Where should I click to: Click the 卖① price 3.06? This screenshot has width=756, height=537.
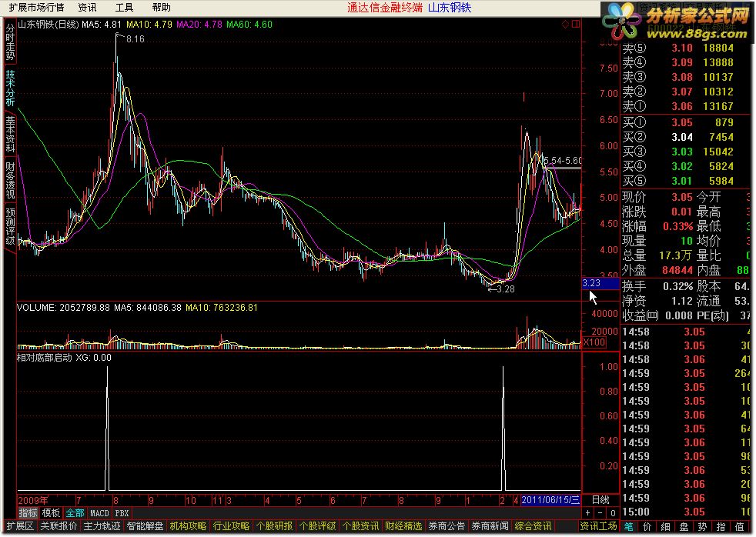coord(682,106)
